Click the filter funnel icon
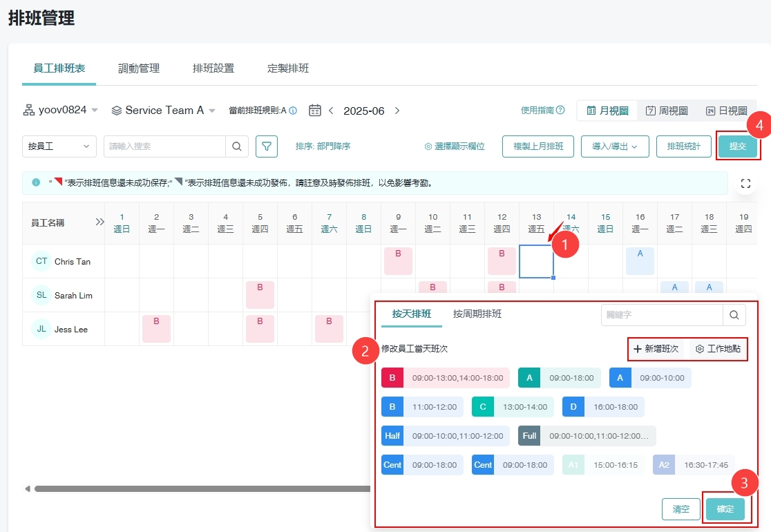 tap(267, 146)
